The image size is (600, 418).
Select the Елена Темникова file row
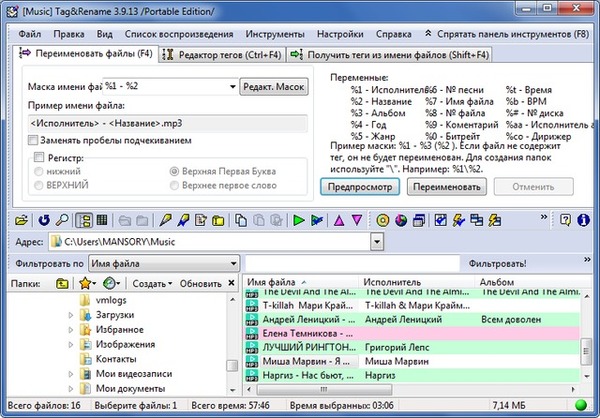(300, 332)
